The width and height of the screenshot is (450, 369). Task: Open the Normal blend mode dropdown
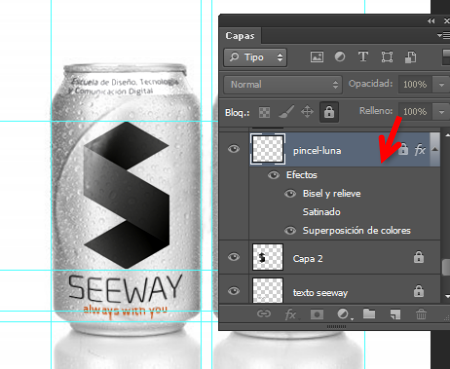(x=283, y=84)
